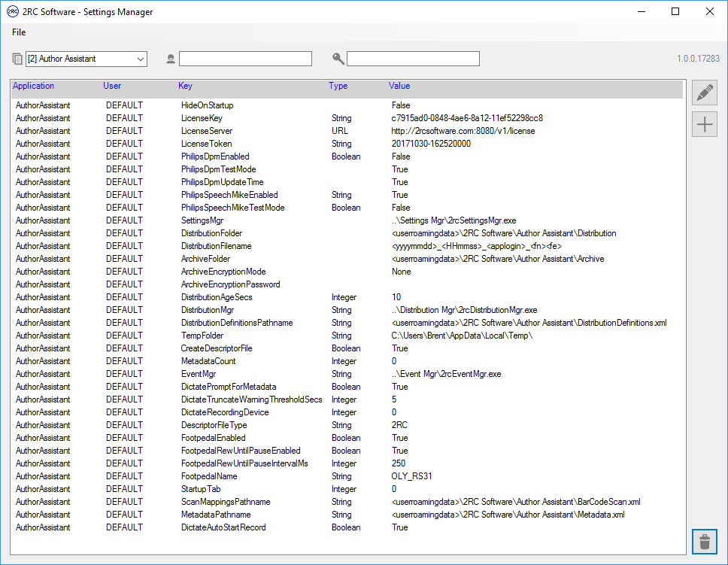Focus the user filter text field
The width and height of the screenshot is (728, 565).
point(246,59)
